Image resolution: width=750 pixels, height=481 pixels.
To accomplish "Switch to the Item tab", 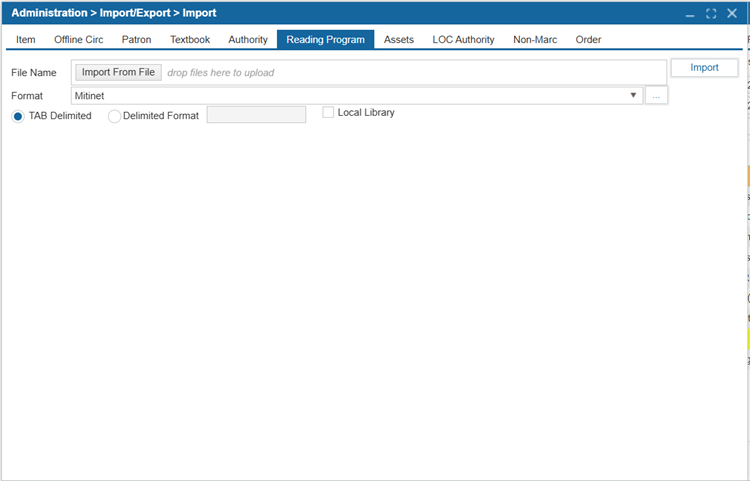I will click(26, 40).
